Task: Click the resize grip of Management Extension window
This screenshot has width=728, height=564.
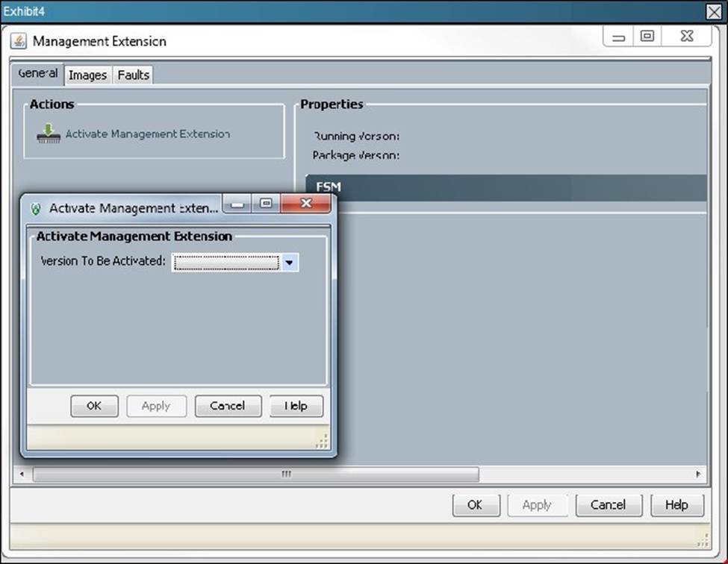Action: point(703,542)
